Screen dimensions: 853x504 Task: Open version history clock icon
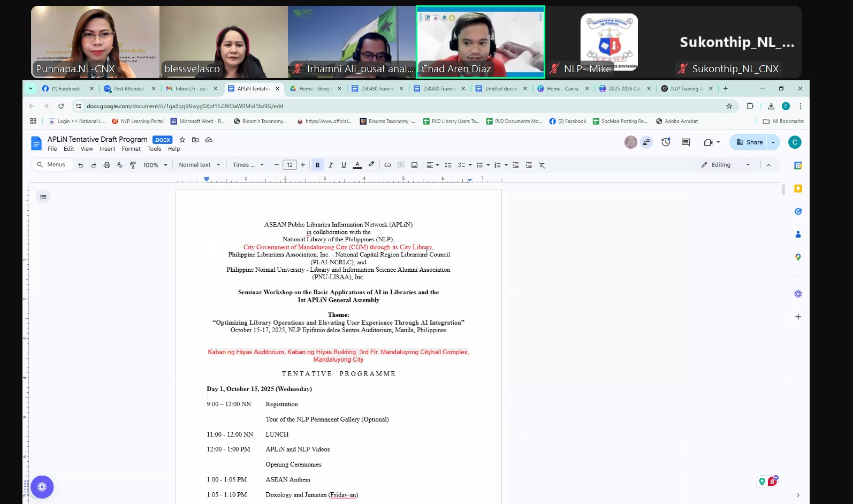point(666,142)
